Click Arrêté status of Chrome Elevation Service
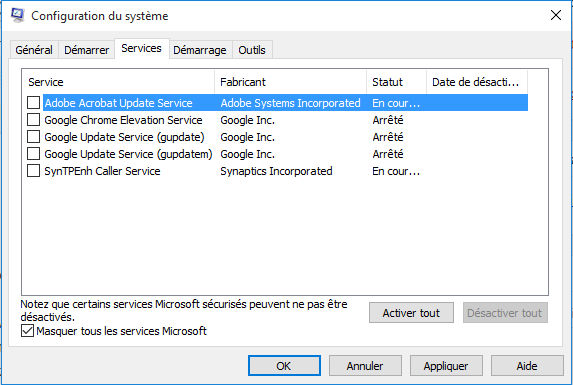The height and width of the screenshot is (385, 573). click(x=388, y=120)
